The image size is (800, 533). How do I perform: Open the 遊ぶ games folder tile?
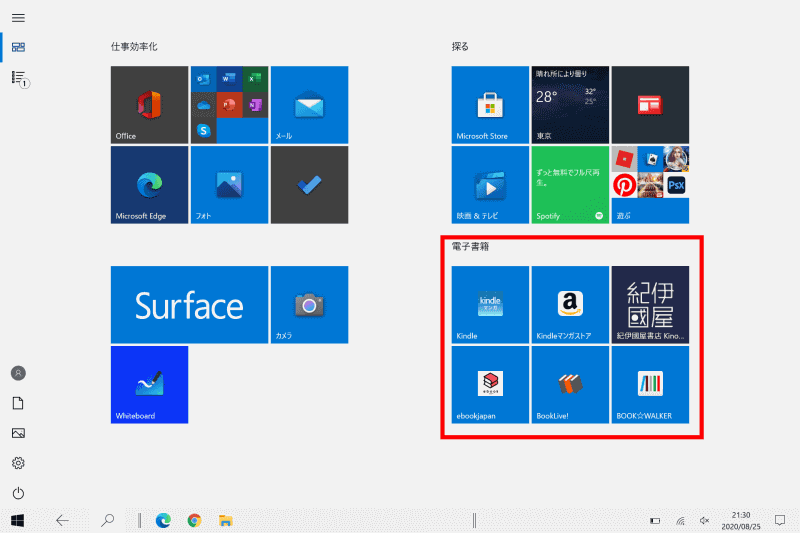click(651, 185)
